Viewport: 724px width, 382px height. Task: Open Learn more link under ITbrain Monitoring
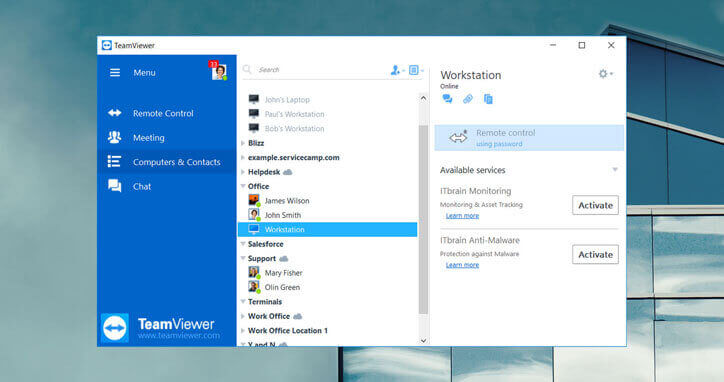click(x=462, y=216)
